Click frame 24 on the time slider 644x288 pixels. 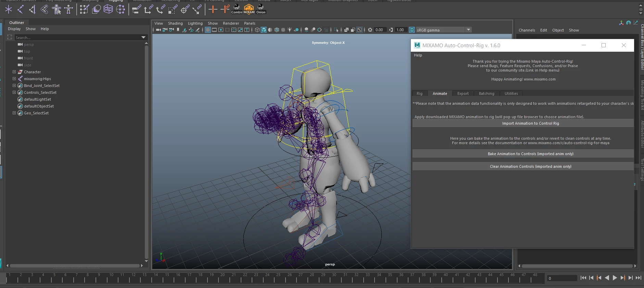click(267, 278)
